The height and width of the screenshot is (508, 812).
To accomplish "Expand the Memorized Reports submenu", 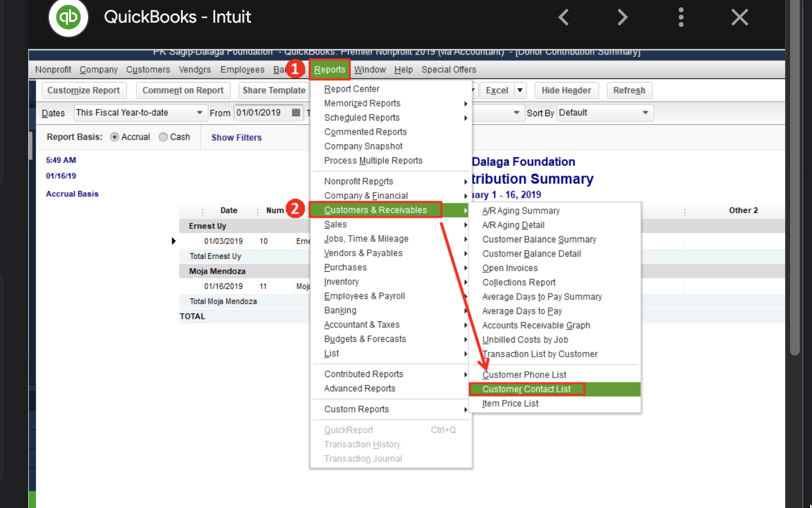I will coord(361,103).
